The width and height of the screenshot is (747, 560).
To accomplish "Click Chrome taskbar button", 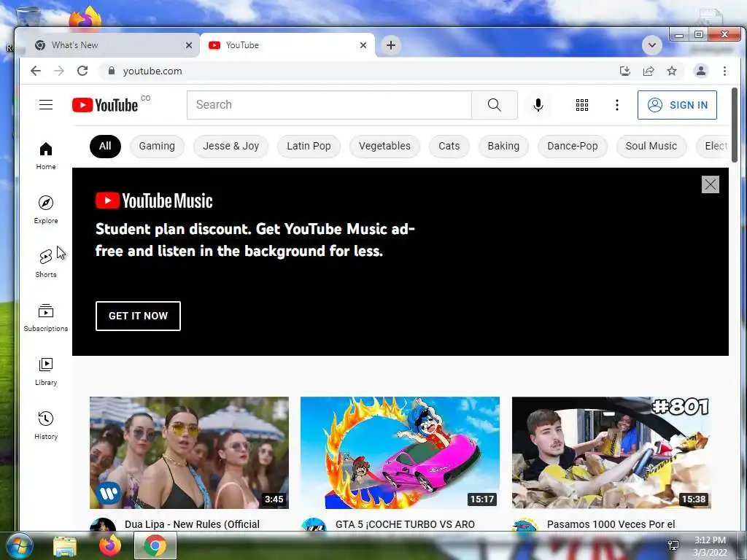I will coord(155,545).
